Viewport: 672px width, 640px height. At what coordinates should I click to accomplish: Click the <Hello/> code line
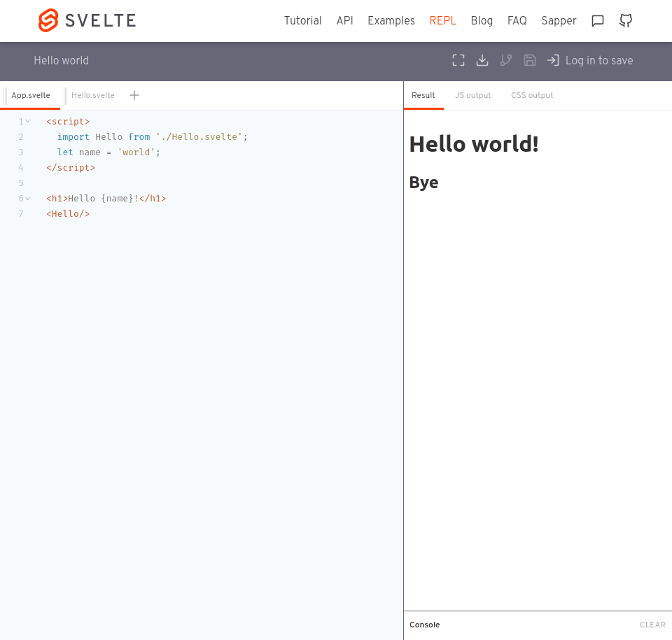[68, 214]
